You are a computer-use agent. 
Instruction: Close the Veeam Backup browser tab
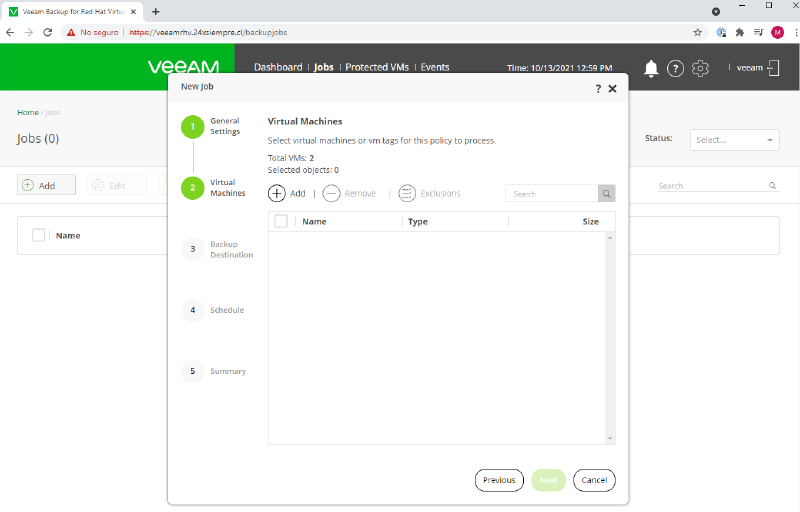pos(133,11)
